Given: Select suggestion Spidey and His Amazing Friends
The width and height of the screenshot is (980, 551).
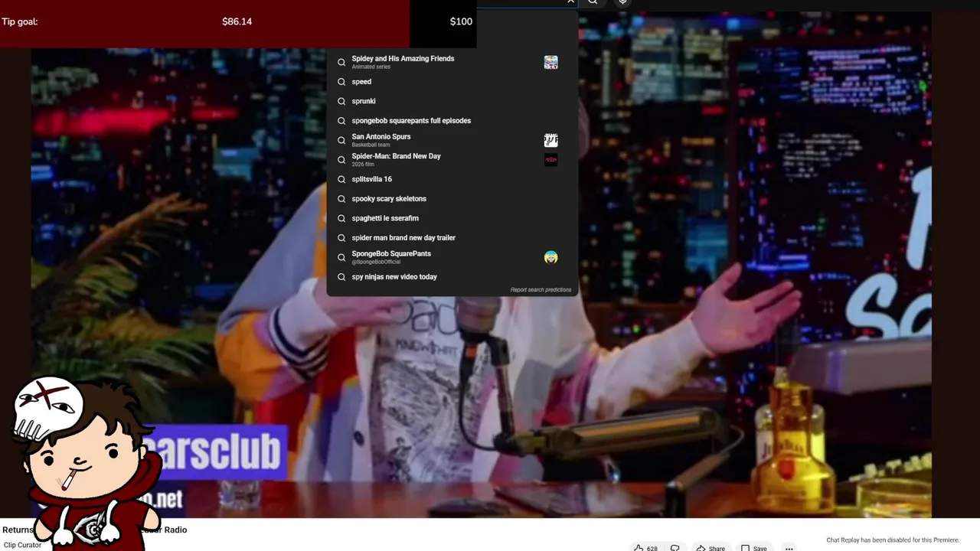Looking at the screenshot, I should point(452,62).
